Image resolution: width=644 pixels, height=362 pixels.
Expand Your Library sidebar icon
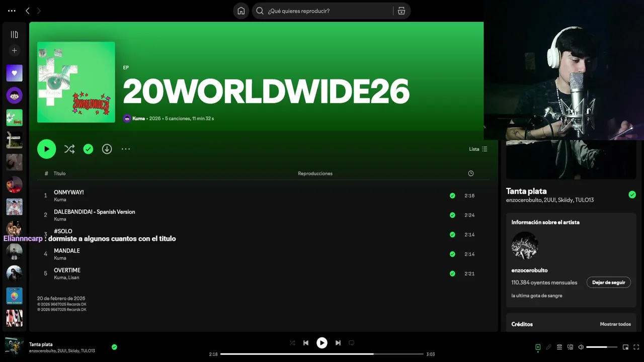click(14, 34)
